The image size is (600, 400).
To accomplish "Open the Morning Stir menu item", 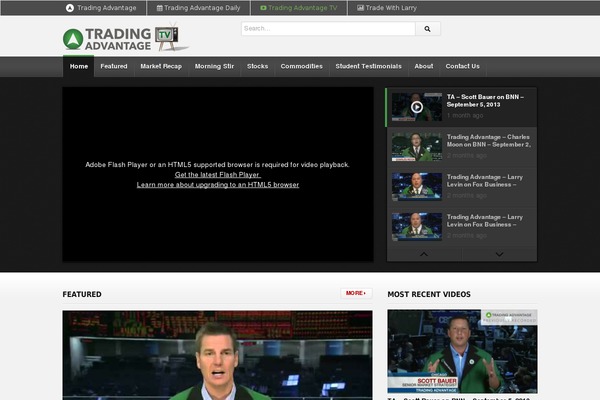I will (214, 66).
